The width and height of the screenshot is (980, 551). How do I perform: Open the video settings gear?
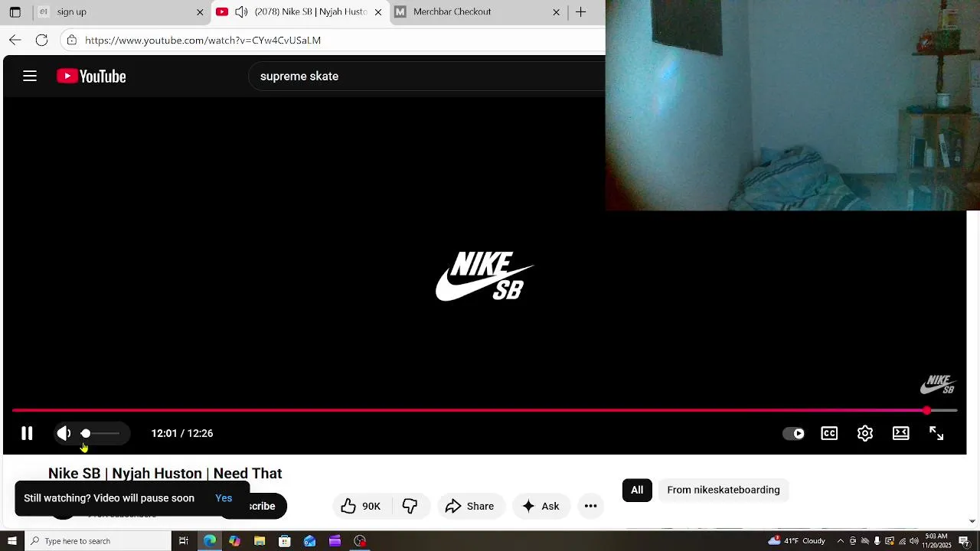865,433
